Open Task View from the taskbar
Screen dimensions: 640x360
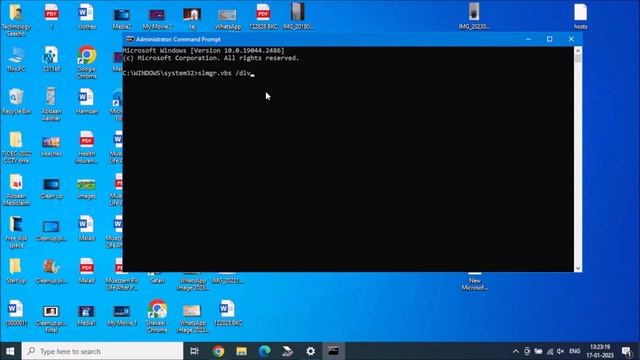point(194,351)
